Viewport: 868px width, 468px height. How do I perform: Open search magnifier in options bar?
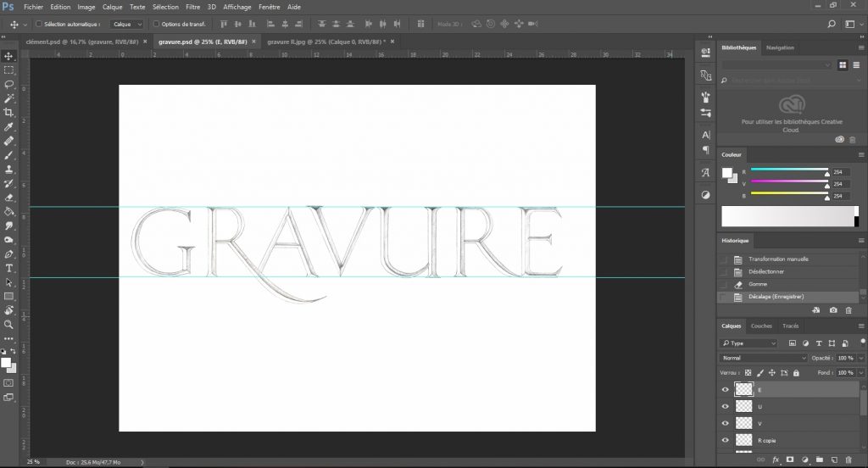click(x=831, y=24)
